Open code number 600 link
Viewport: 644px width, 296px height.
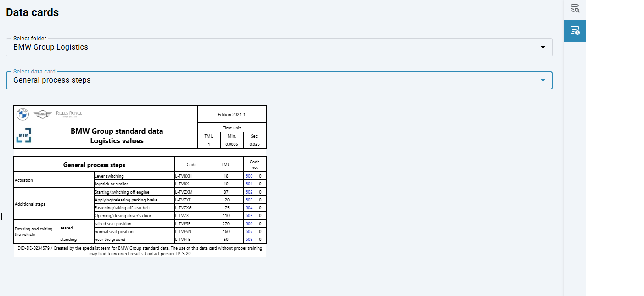point(249,176)
